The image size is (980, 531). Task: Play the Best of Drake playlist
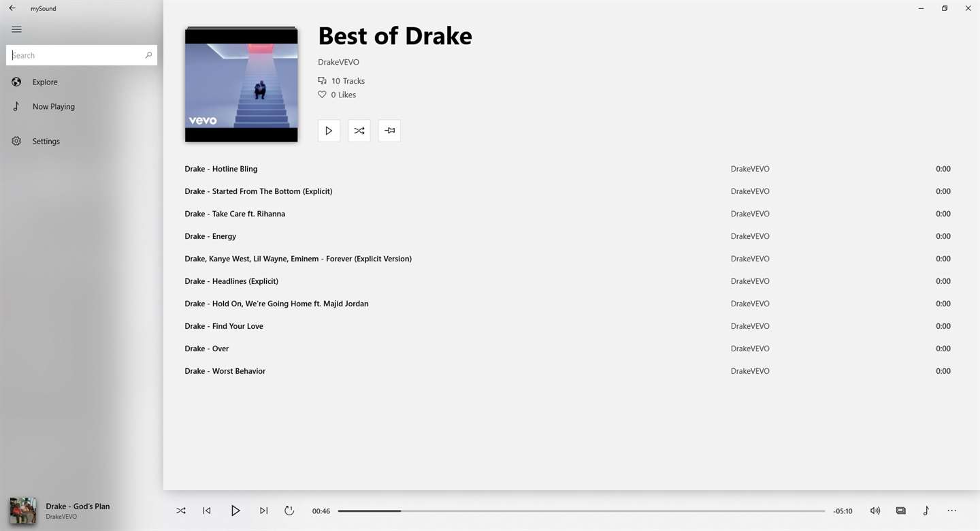tap(329, 131)
